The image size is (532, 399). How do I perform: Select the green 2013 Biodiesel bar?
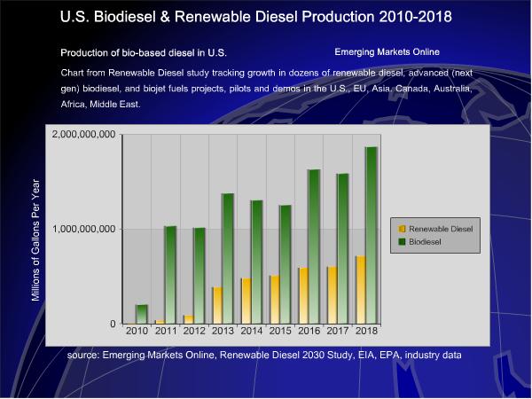tap(228, 259)
